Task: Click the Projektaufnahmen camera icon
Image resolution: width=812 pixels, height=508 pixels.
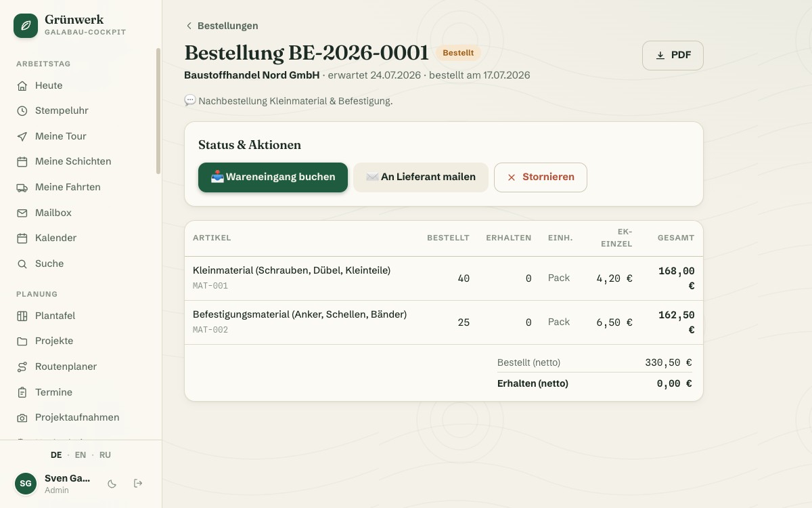Action: (x=22, y=418)
